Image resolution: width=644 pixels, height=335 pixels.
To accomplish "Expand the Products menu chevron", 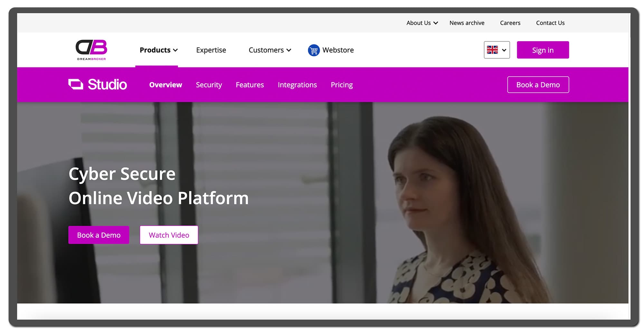I will pos(175,50).
